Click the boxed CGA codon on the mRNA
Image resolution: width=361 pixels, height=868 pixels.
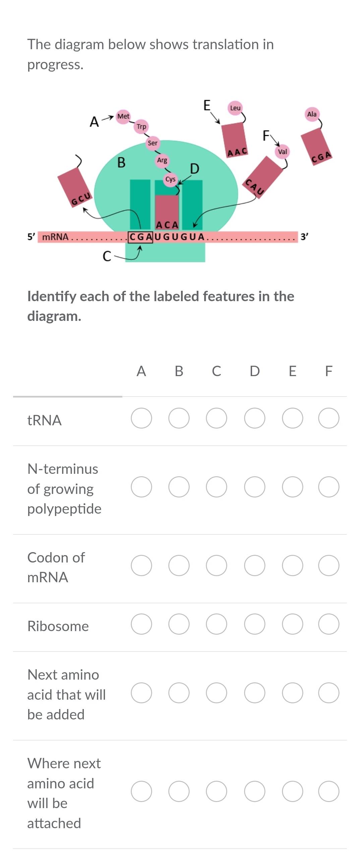pyautogui.click(x=141, y=237)
